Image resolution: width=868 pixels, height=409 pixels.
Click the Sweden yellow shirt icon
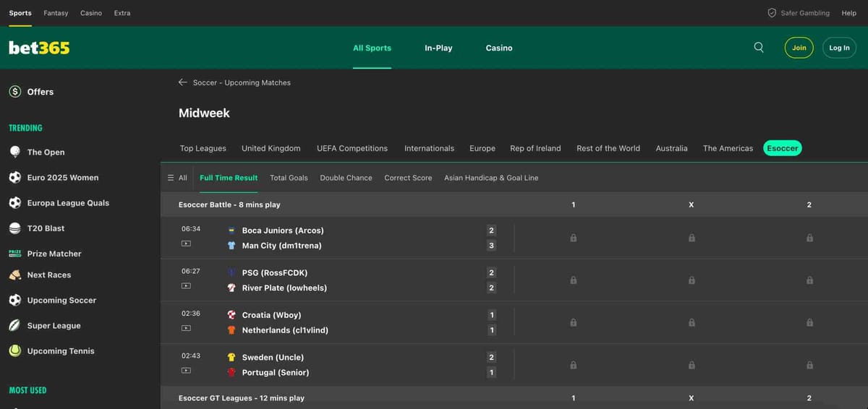click(231, 357)
